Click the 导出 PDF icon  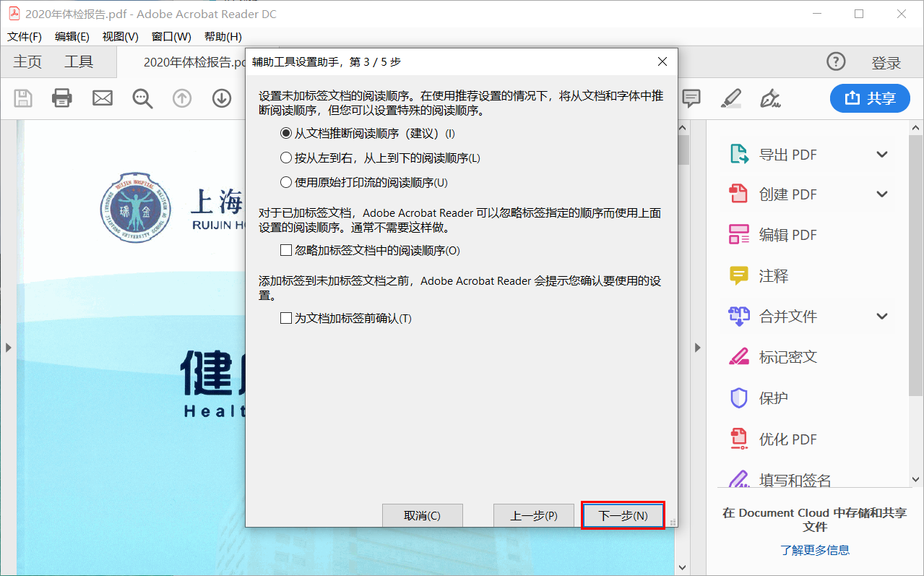739,154
